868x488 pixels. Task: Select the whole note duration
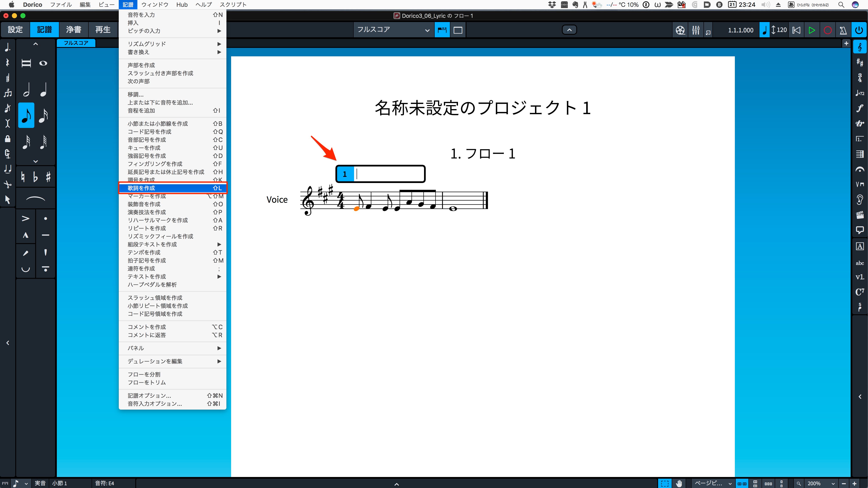coord(43,63)
